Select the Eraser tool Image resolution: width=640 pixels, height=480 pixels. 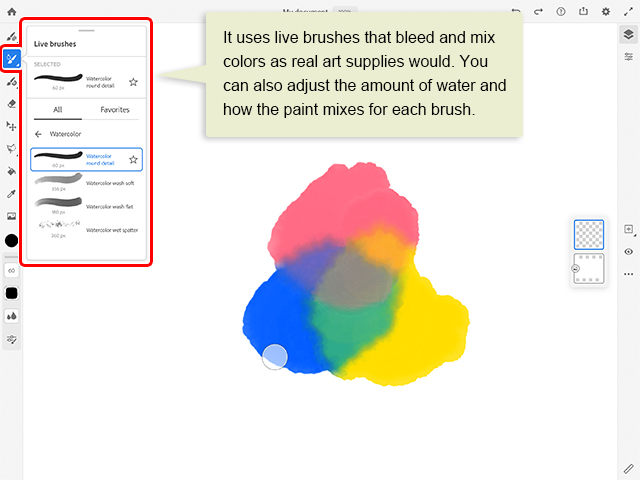pos(11,103)
